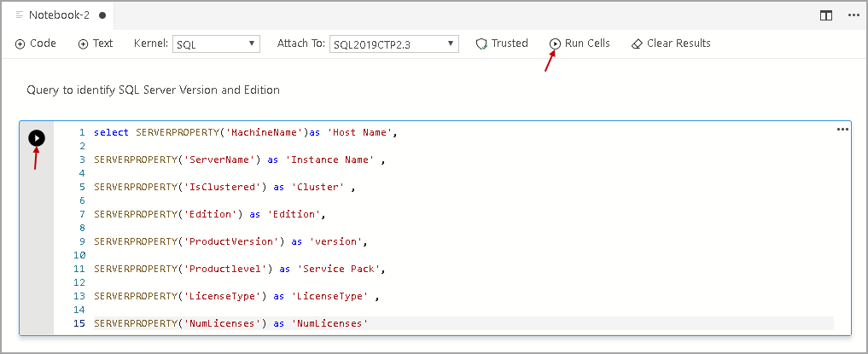The height and width of the screenshot is (354, 868).
Task: Expand the Attach To connection dropdown
Action: pos(393,44)
